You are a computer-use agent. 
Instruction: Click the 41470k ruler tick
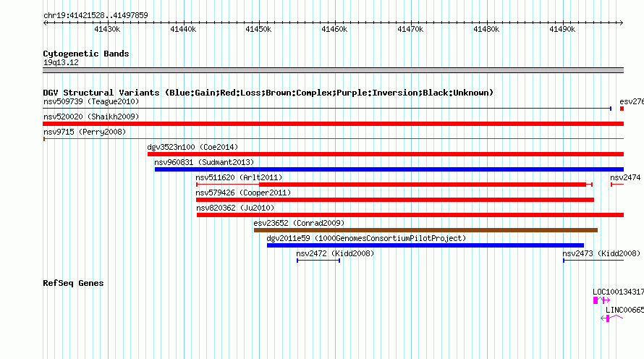410,29
